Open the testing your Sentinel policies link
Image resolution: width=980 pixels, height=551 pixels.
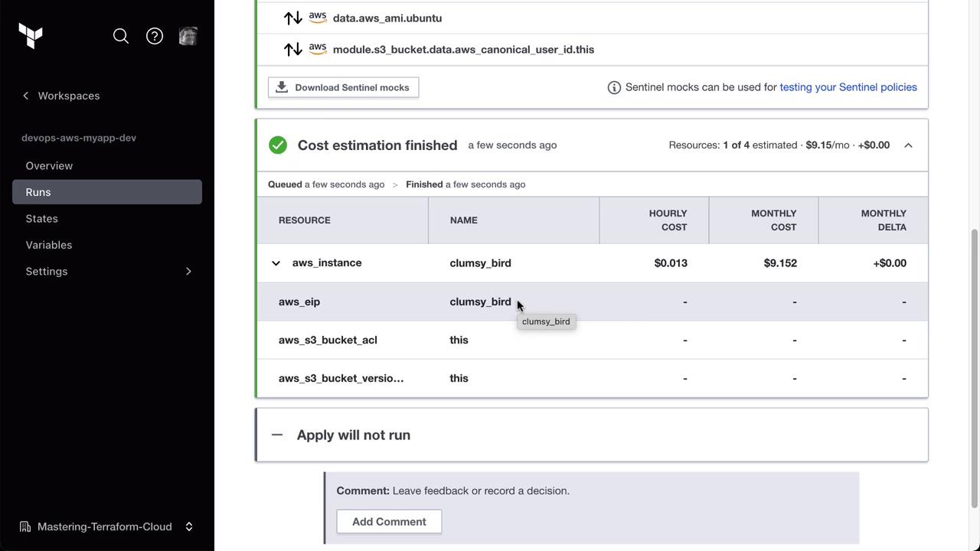(x=848, y=87)
